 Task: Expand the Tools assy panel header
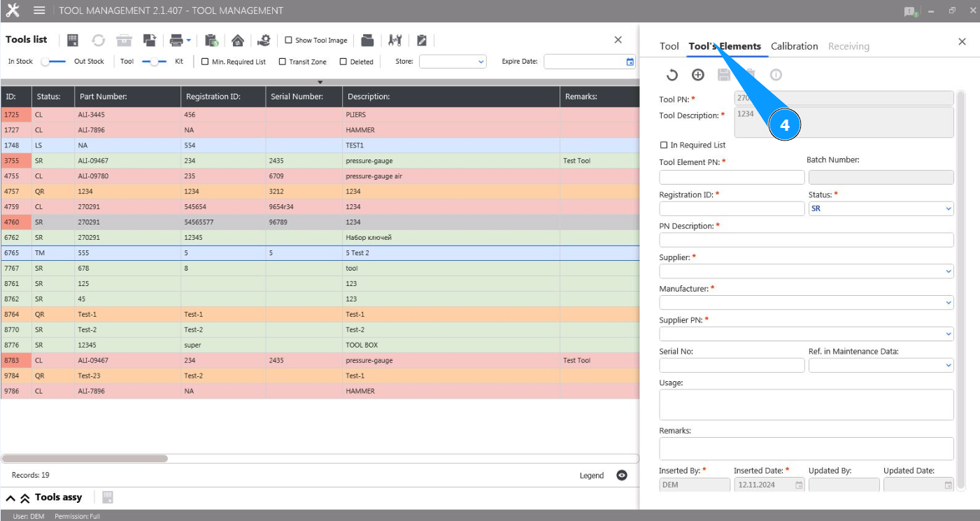[x=11, y=498]
